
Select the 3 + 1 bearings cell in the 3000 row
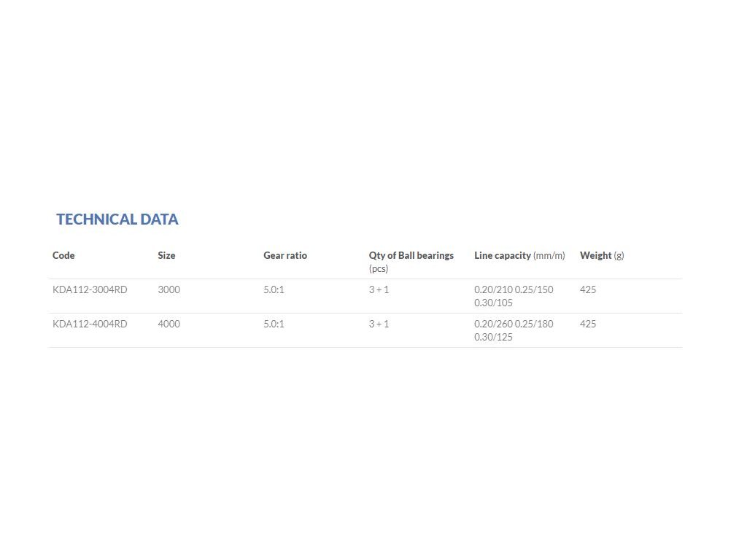379,289
